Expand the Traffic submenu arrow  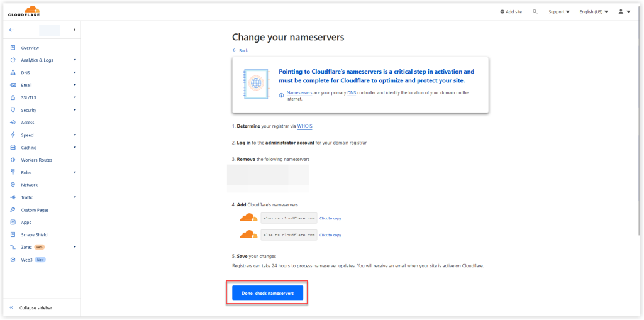tap(75, 197)
